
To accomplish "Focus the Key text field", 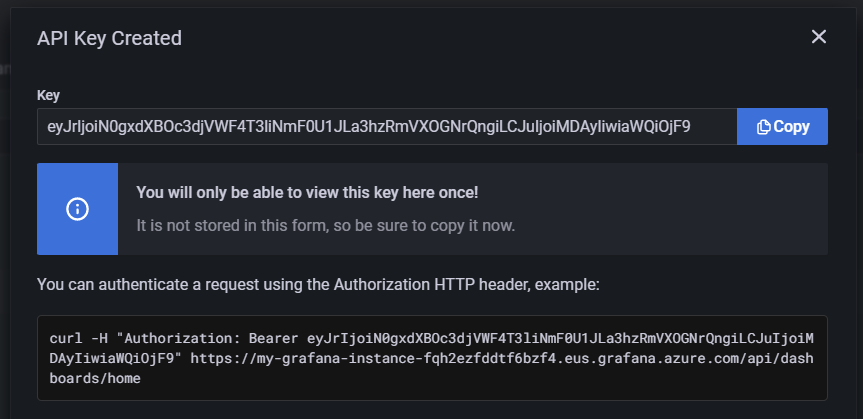I will click(386, 127).
